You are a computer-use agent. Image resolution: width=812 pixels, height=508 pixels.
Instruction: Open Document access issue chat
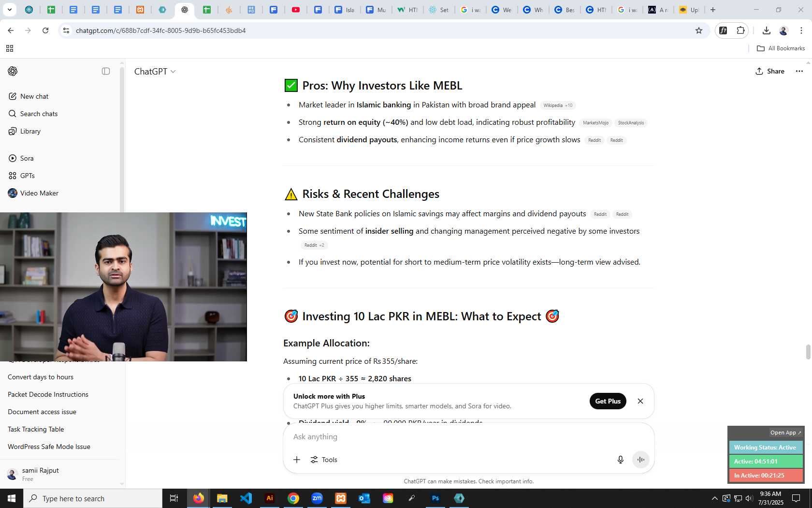point(42,412)
